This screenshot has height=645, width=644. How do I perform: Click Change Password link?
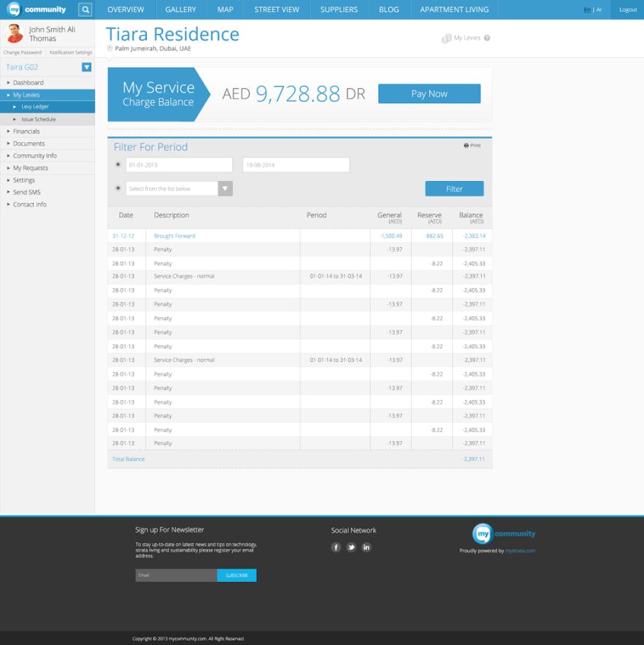coord(23,53)
